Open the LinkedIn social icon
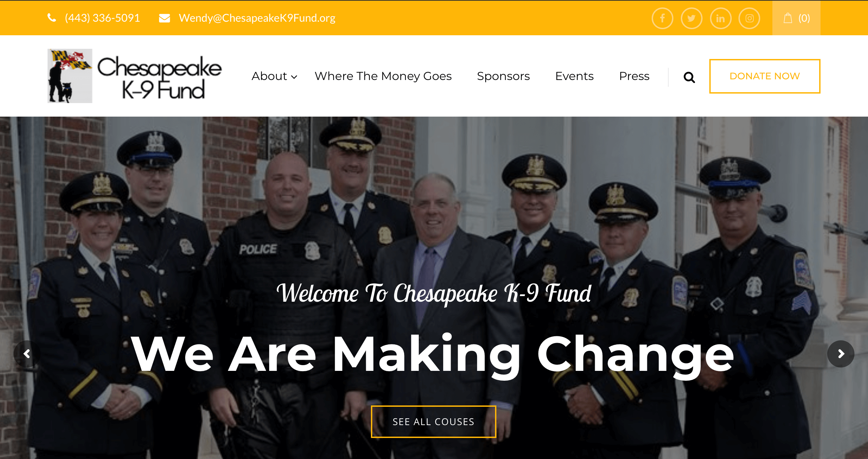Viewport: 868px width, 459px height. (x=721, y=18)
